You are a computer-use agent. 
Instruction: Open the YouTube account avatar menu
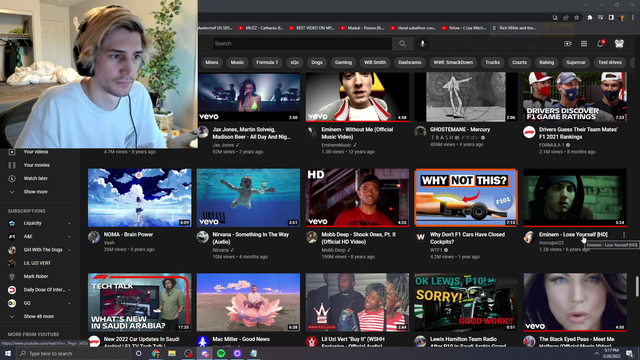point(619,44)
